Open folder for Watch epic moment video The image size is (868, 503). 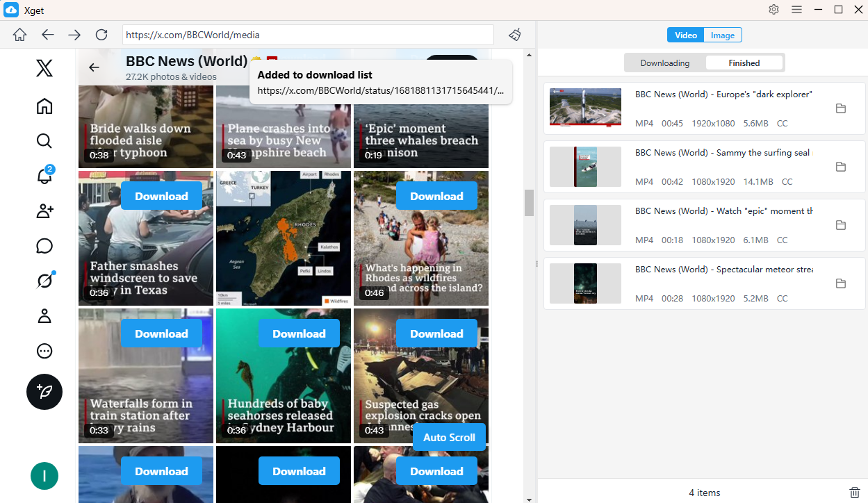click(x=840, y=225)
